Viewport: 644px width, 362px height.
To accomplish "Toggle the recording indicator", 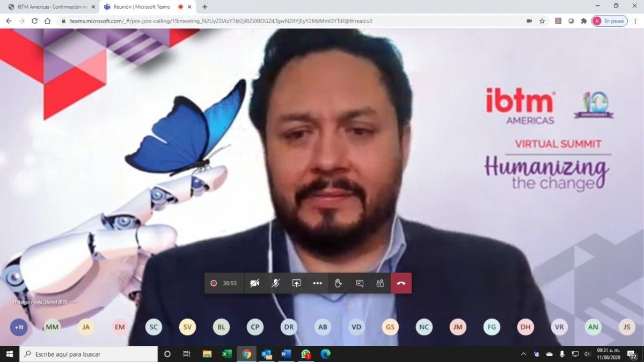I will (x=214, y=283).
